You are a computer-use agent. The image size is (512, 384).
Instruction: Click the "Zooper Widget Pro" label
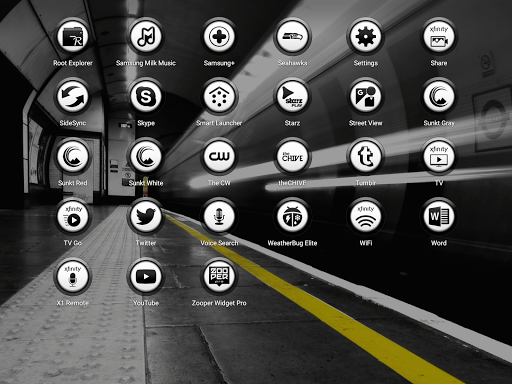pos(219,303)
